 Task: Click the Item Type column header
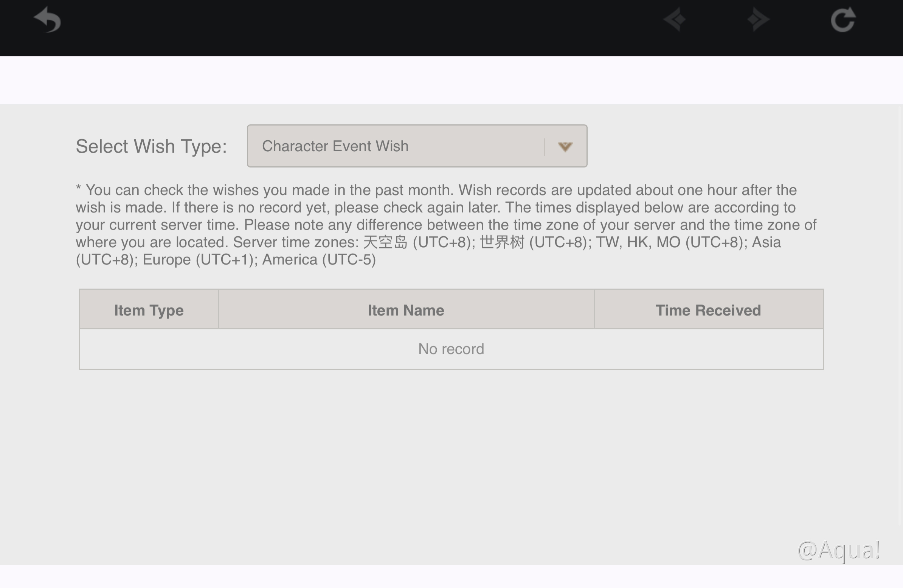pyautogui.click(x=149, y=310)
